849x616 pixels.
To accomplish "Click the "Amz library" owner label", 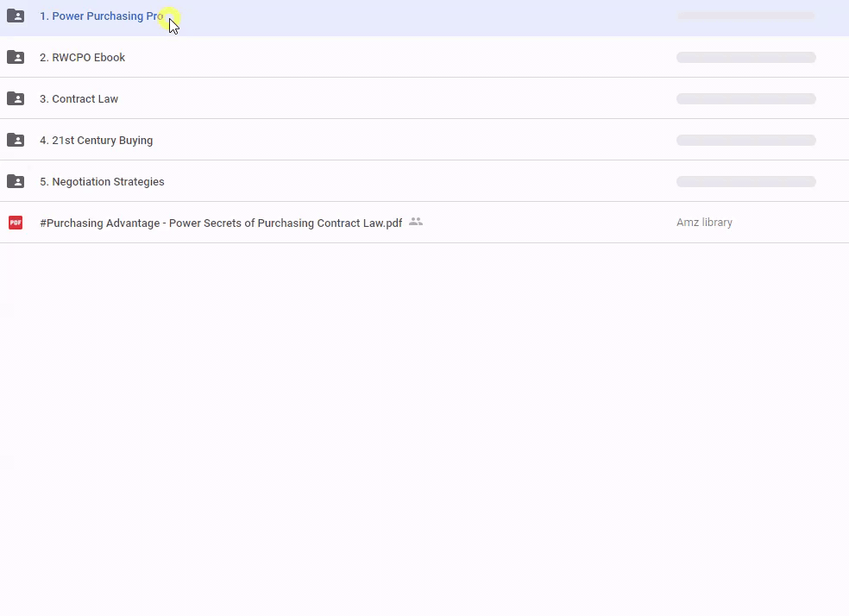I will pyautogui.click(x=704, y=223).
